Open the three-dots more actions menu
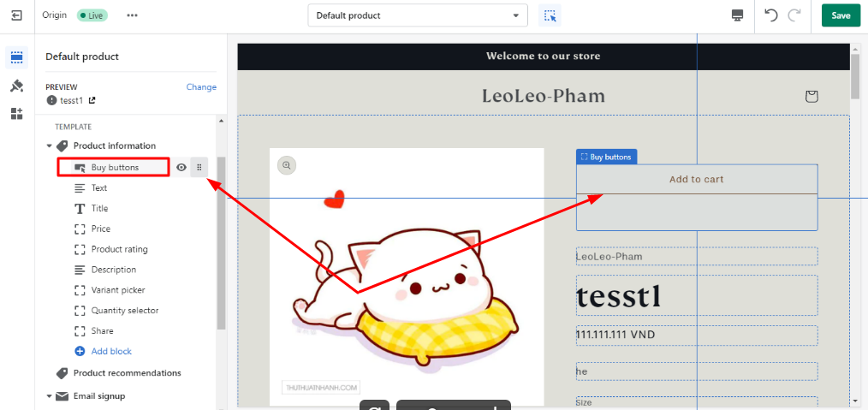 [132, 15]
